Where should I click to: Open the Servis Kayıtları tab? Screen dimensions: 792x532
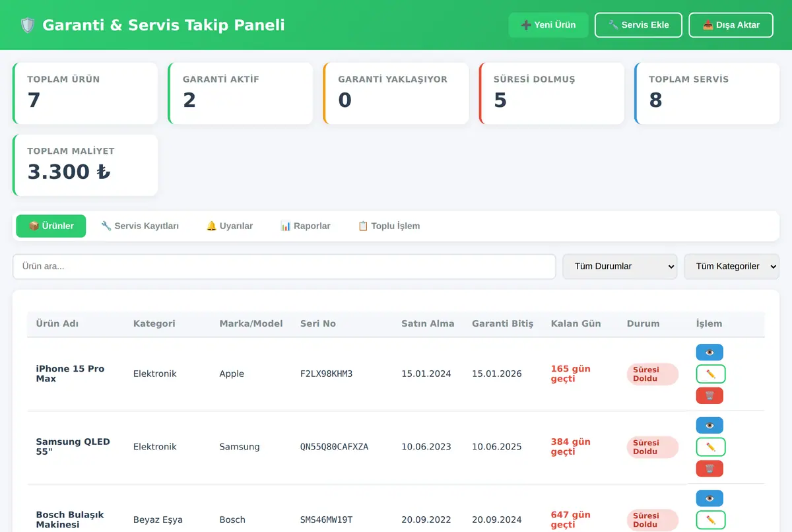(x=140, y=226)
